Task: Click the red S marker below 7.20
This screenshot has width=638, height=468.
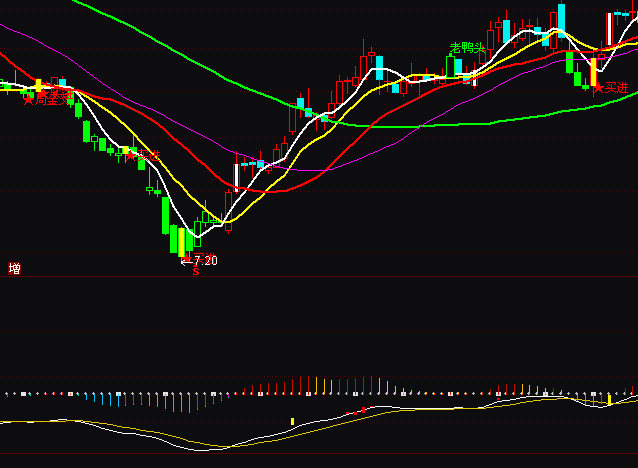Action: pyautogui.click(x=196, y=271)
